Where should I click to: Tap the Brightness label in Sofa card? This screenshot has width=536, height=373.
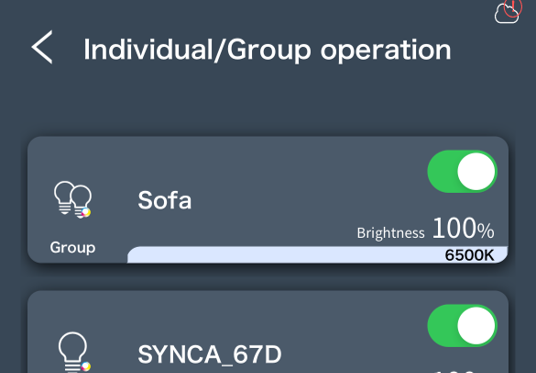tap(391, 233)
